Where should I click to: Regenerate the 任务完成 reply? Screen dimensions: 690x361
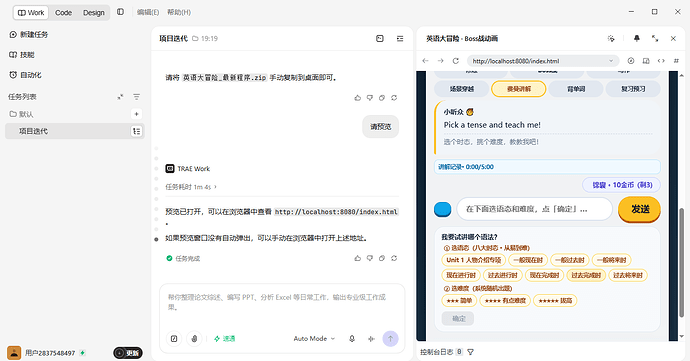tap(394, 258)
